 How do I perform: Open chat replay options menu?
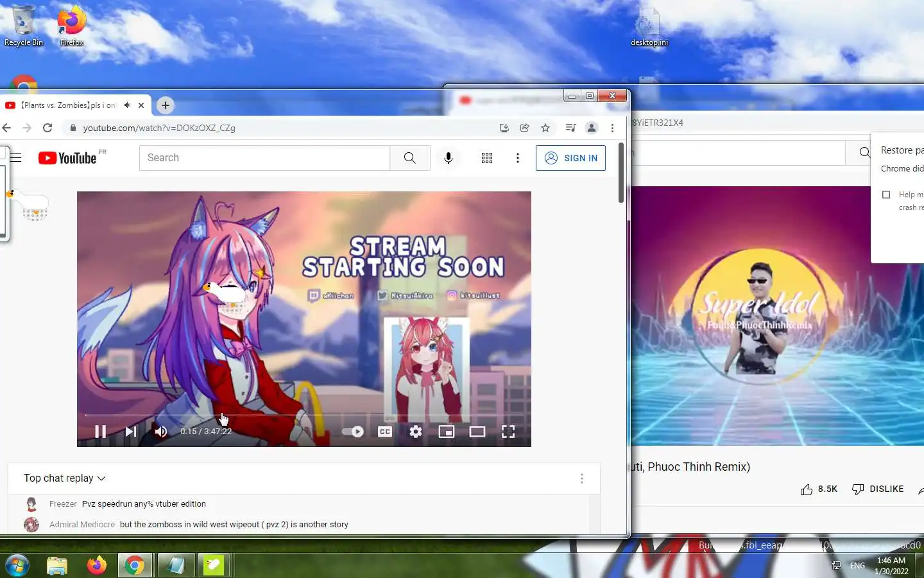(x=582, y=478)
